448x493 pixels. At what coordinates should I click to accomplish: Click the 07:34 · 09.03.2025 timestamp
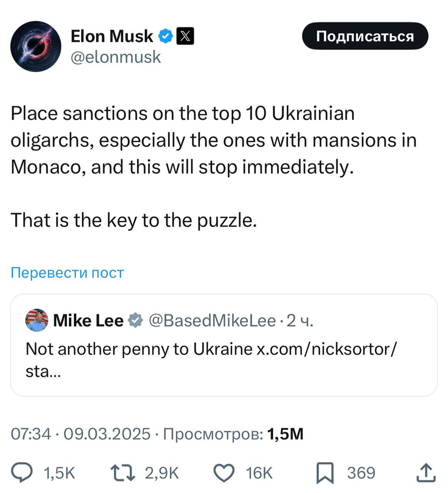80,434
